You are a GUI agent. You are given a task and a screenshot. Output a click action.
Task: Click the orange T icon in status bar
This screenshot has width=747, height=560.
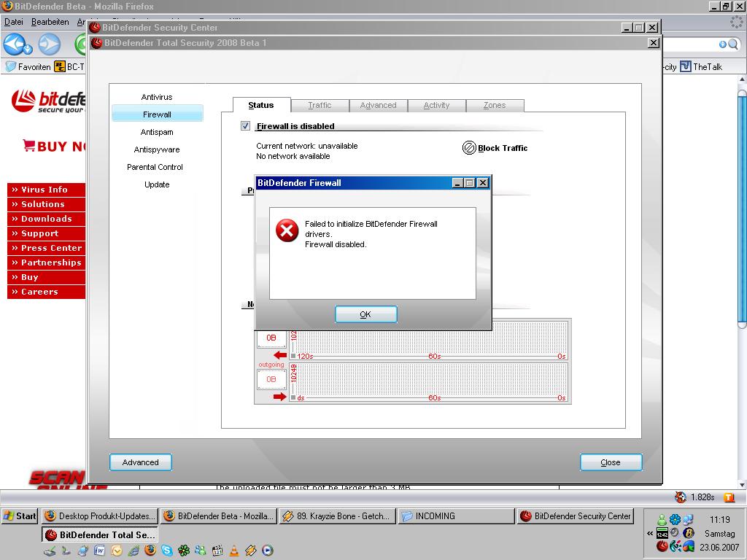[729, 497]
